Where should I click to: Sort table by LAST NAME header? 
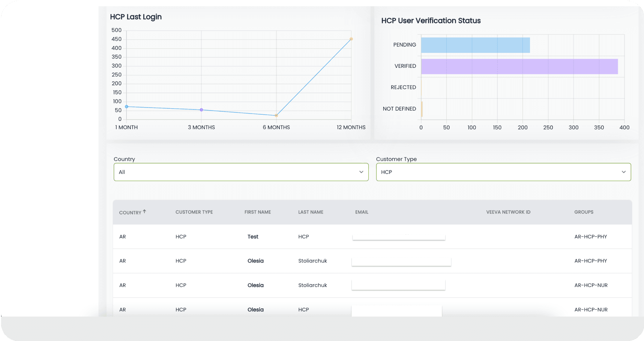(x=311, y=212)
